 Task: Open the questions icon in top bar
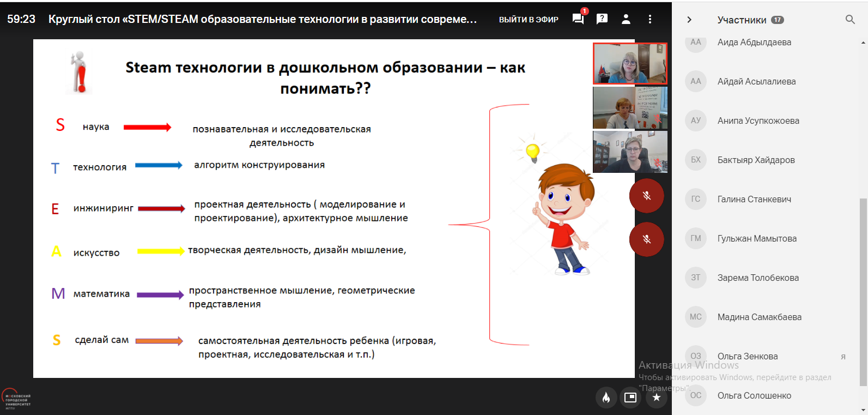coord(602,19)
